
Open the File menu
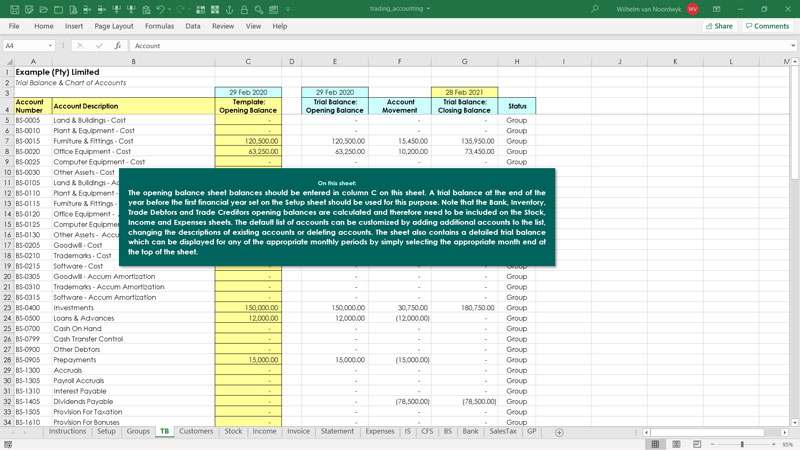click(x=14, y=26)
